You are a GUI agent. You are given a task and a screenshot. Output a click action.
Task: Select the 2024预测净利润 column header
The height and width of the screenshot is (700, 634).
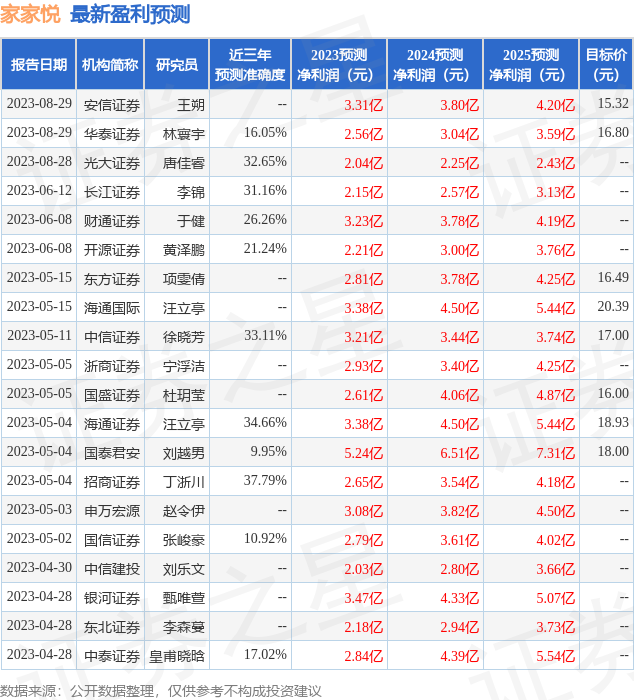pyautogui.click(x=435, y=64)
